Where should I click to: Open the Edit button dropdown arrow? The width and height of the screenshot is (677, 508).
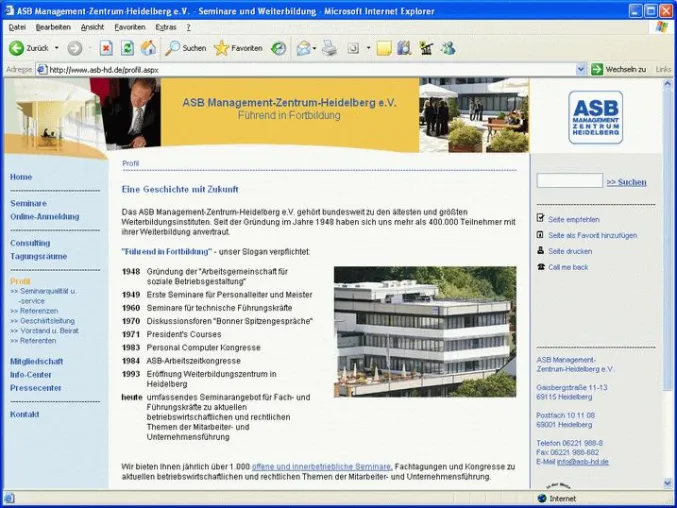(368, 48)
